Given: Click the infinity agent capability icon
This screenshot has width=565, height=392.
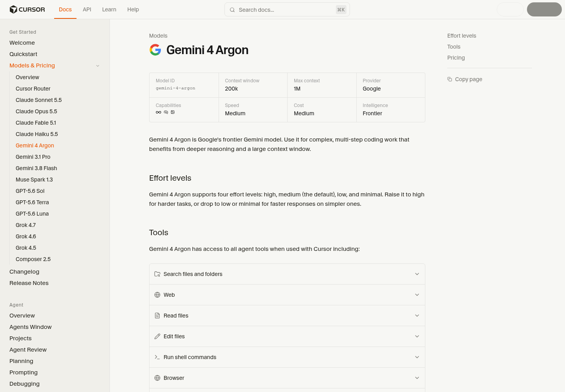Looking at the screenshot, I should coord(159,113).
